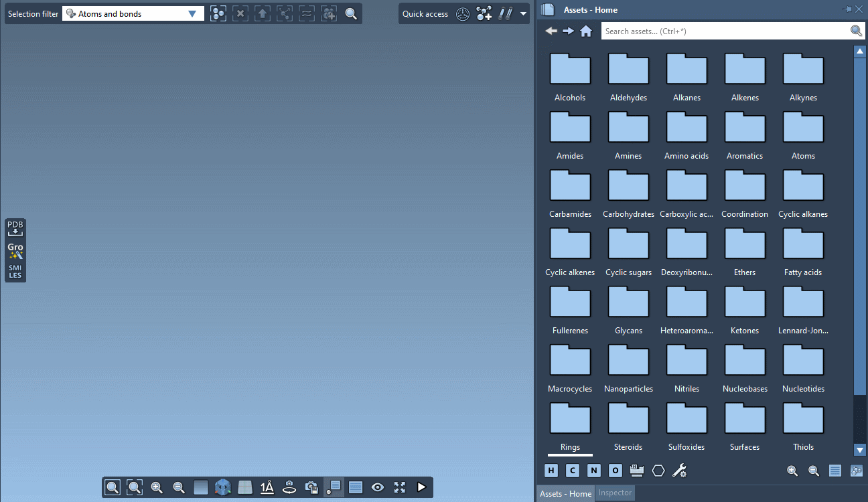The image size is (868, 502).
Task: Toggle fullscreen mode with arrows icon
Action: 400,487
